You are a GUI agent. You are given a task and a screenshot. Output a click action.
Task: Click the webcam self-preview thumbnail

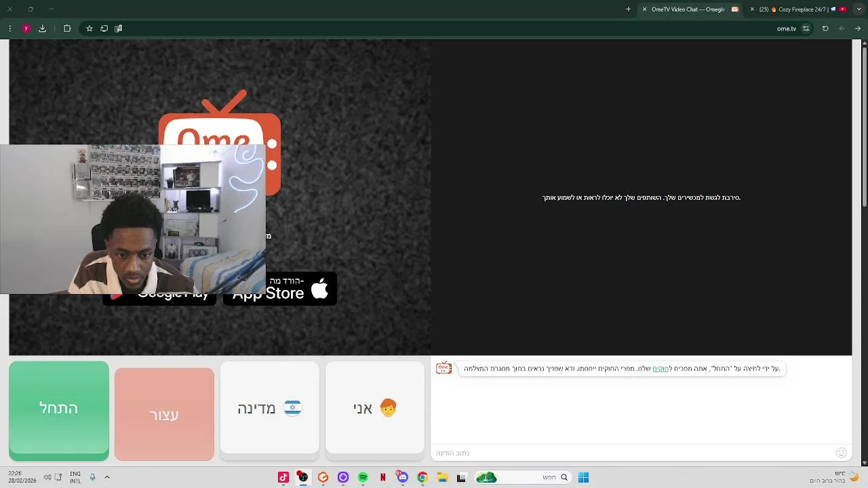[133, 219]
